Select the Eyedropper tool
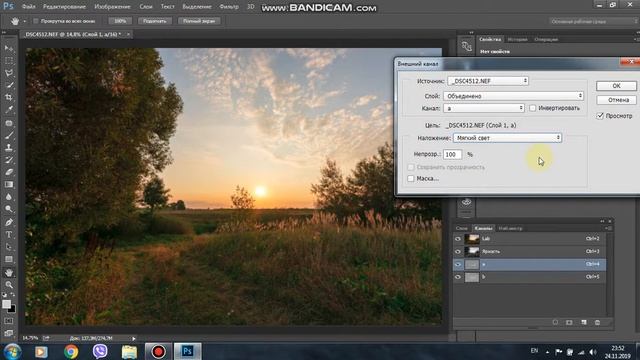The image size is (640, 360). click(9, 109)
